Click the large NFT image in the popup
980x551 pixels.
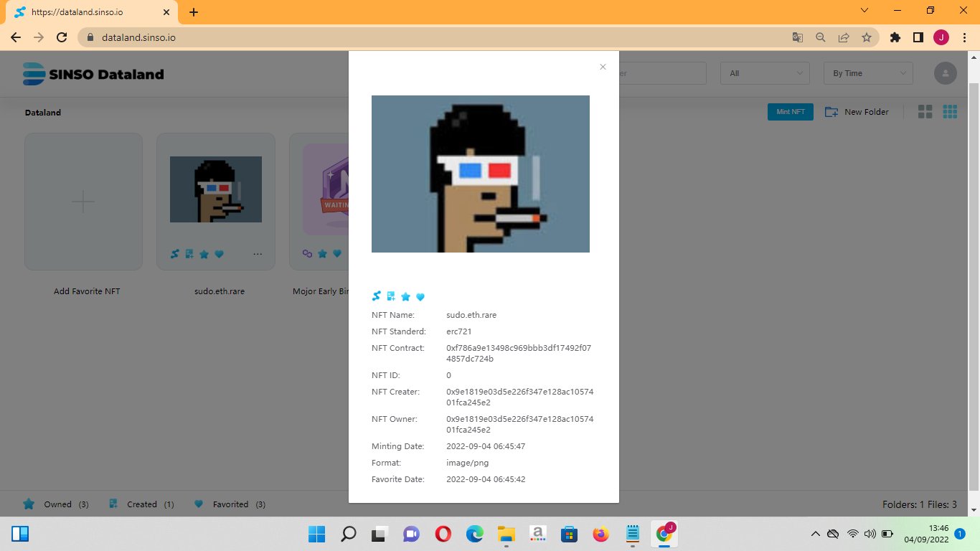pos(481,174)
